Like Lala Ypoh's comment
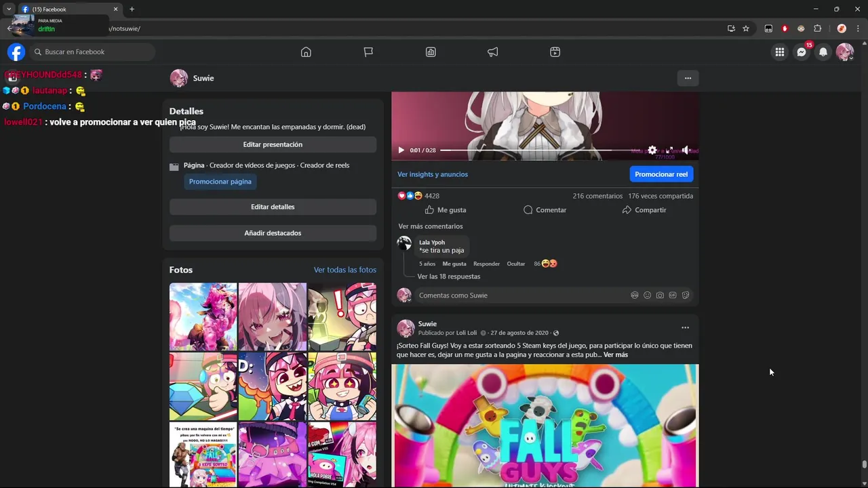This screenshot has width=868, height=488. 454,264
